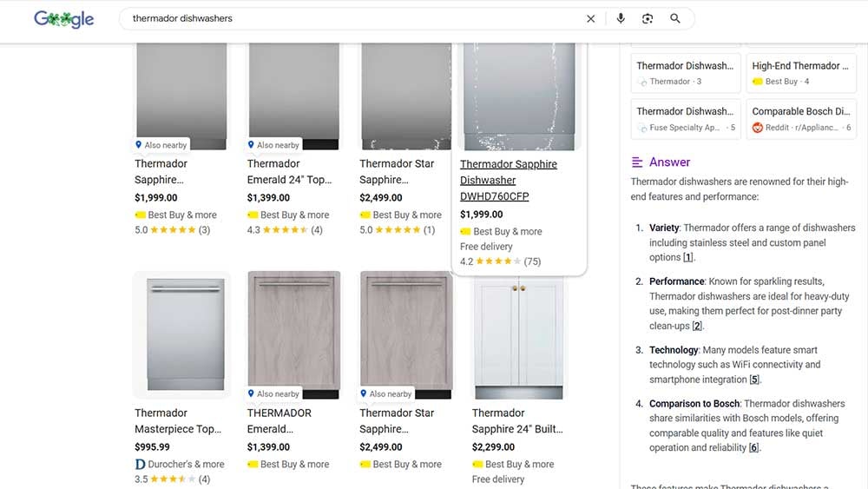
Task: Open Thermador Sapphire 24" Built product title
Action: [x=517, y=421]
